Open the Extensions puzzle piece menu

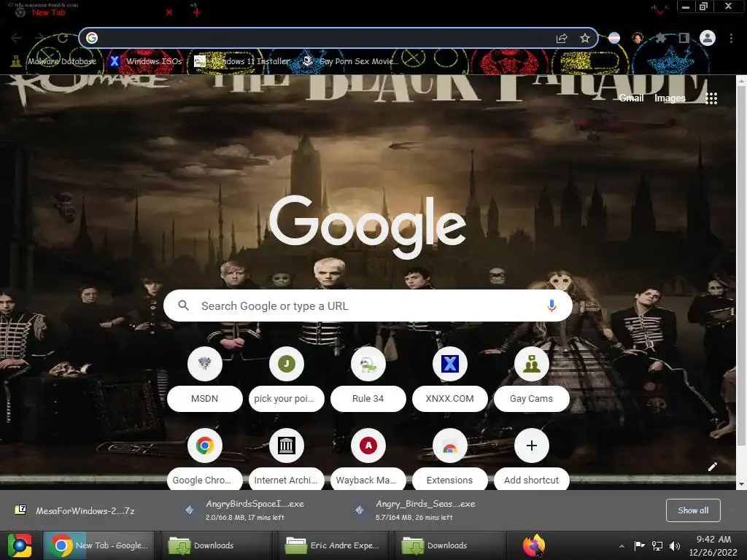point(660,38)
